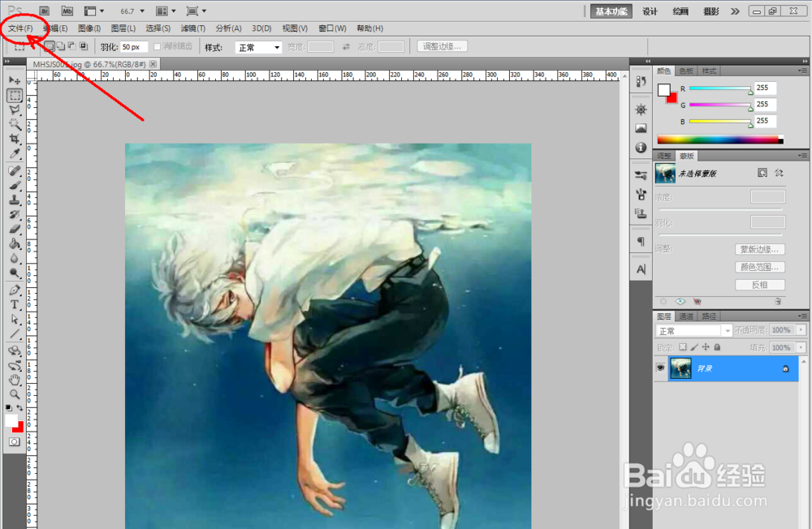
Task: Select the Zoom magnifier tool
Action: click(15, 394)
